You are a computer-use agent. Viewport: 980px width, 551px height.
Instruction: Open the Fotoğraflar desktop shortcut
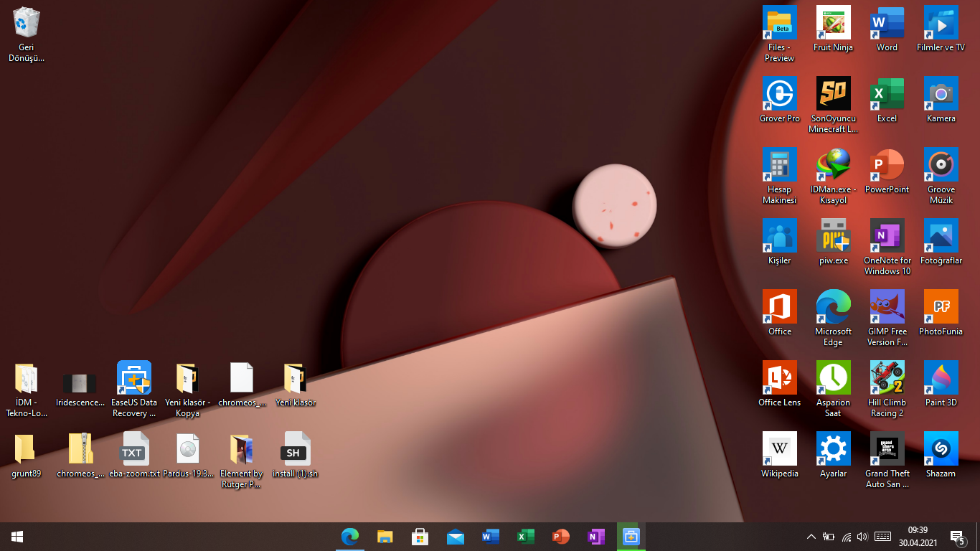click(941, 242)
